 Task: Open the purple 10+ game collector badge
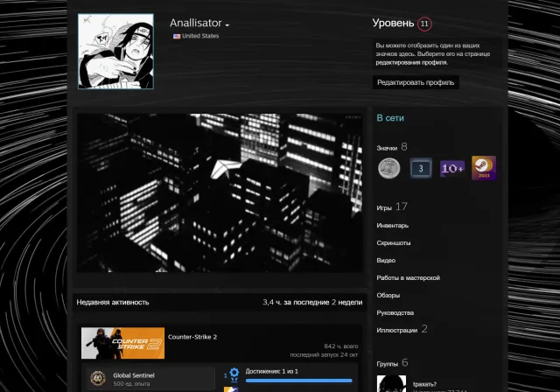[x=452, y=169]
